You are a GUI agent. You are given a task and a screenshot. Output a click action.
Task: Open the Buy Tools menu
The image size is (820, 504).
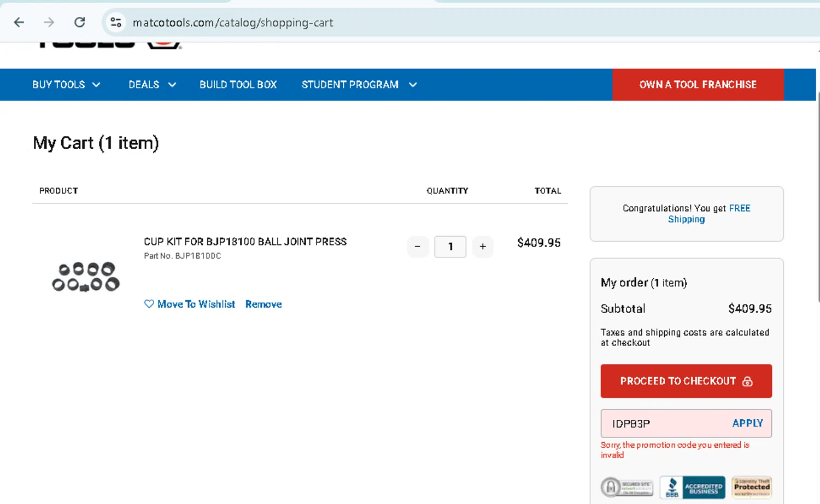pos(66,85)
